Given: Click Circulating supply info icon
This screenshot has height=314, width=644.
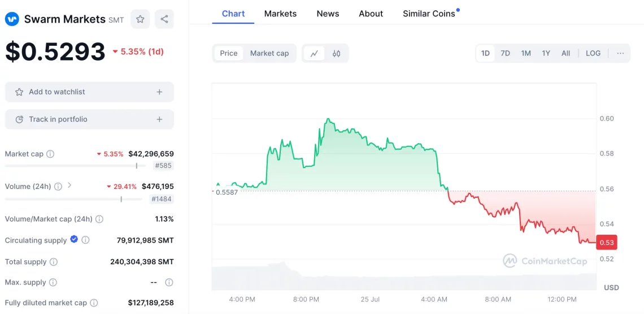Looking at the screenshot, I should point(85,240).
